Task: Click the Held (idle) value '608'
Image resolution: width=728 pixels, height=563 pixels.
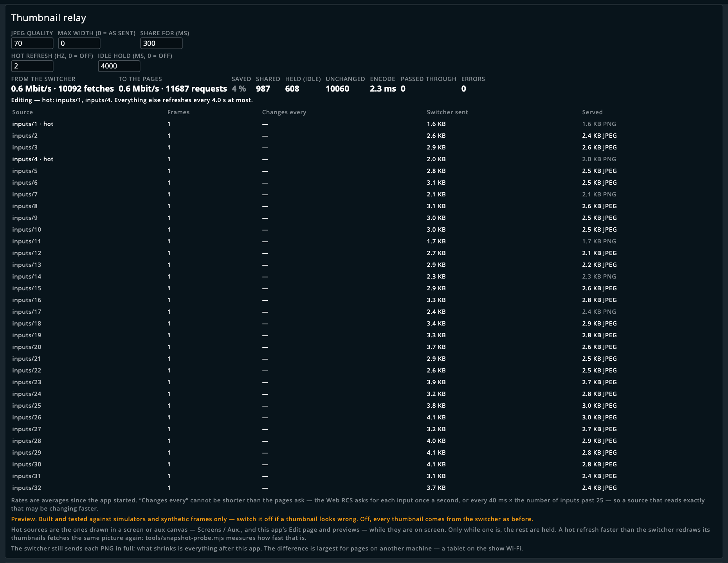Action: (x=292, y=89)
